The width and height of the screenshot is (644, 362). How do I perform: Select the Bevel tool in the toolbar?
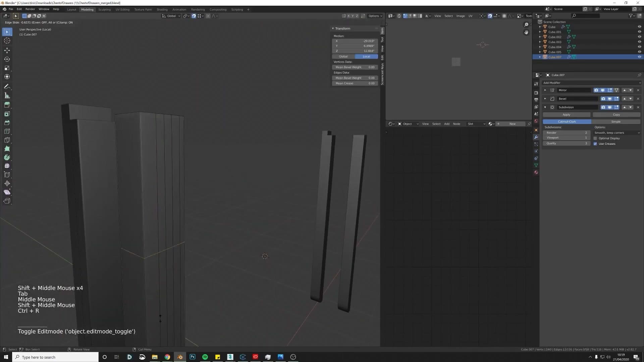pos(7,123)
